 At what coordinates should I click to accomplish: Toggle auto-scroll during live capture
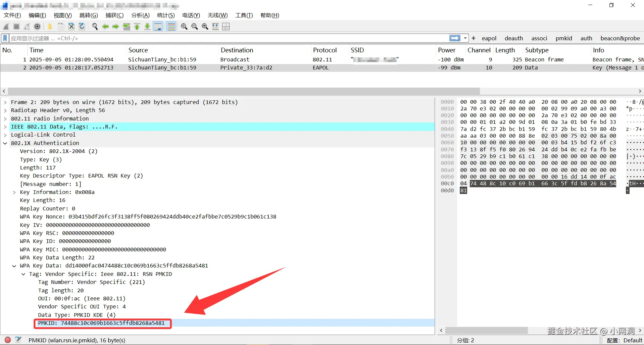coord(158,27)
